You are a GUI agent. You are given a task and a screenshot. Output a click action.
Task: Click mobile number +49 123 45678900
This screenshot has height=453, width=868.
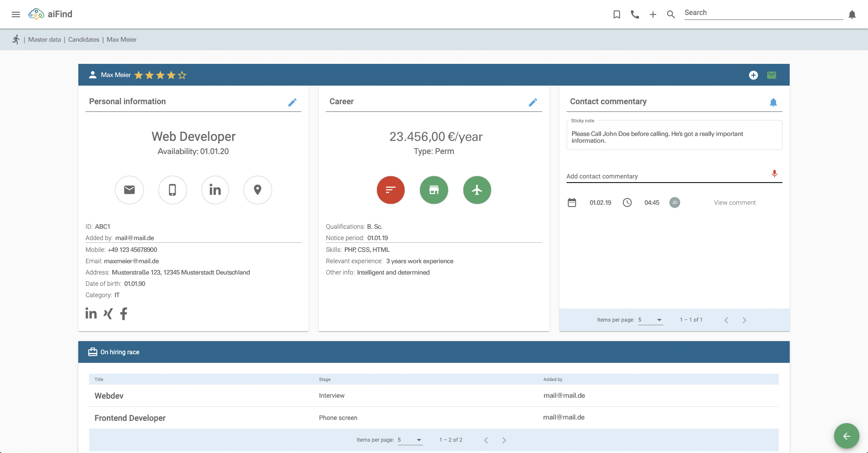coord(133,250)
